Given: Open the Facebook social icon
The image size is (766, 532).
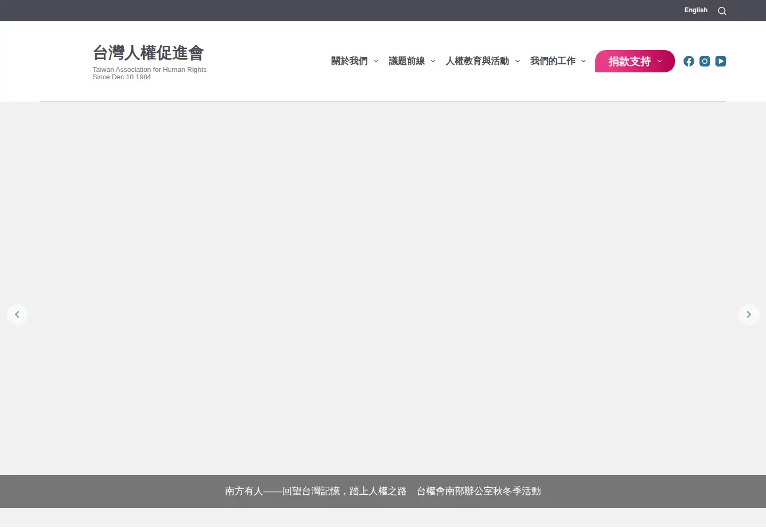Looking at the screenshot, I should pyautogui.click(x=689, y=61).
